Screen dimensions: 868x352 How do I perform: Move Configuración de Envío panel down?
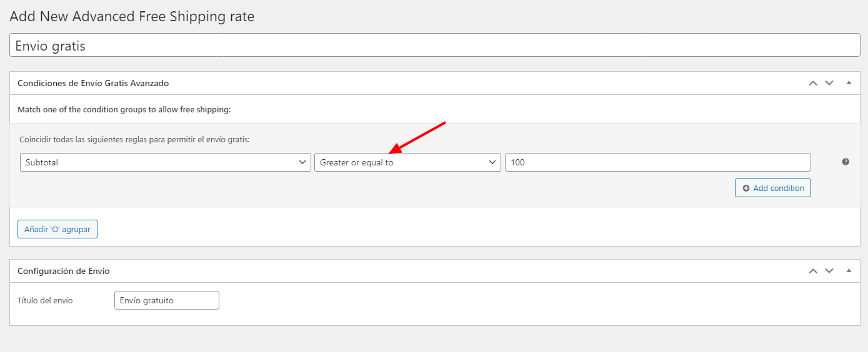point(829,271)
